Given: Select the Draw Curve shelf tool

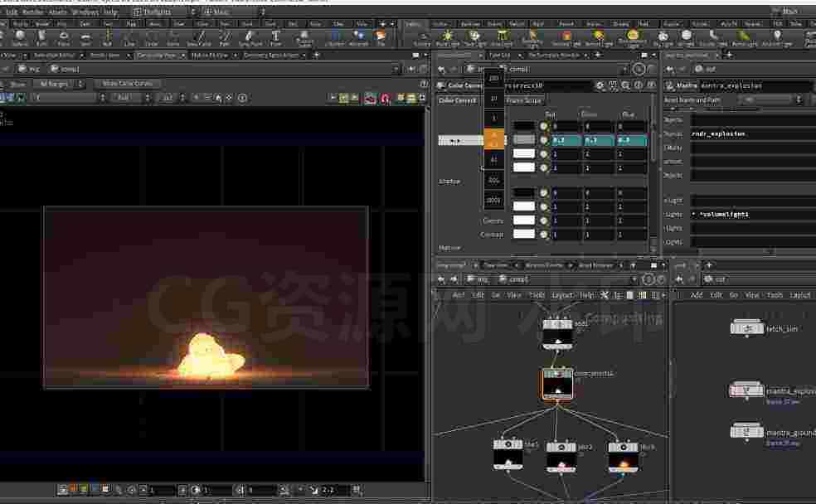Looking at the screenshot, I should pyautogui.click(x=199, y=37).
